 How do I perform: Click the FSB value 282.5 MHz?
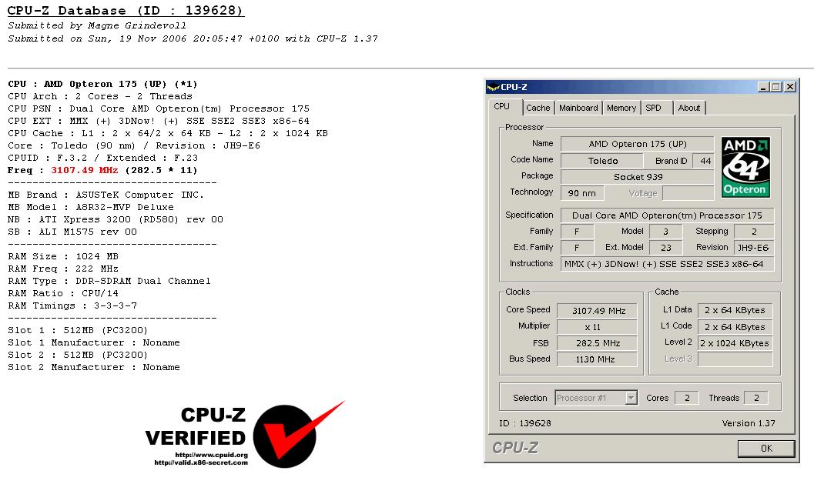tap(597, 342)
